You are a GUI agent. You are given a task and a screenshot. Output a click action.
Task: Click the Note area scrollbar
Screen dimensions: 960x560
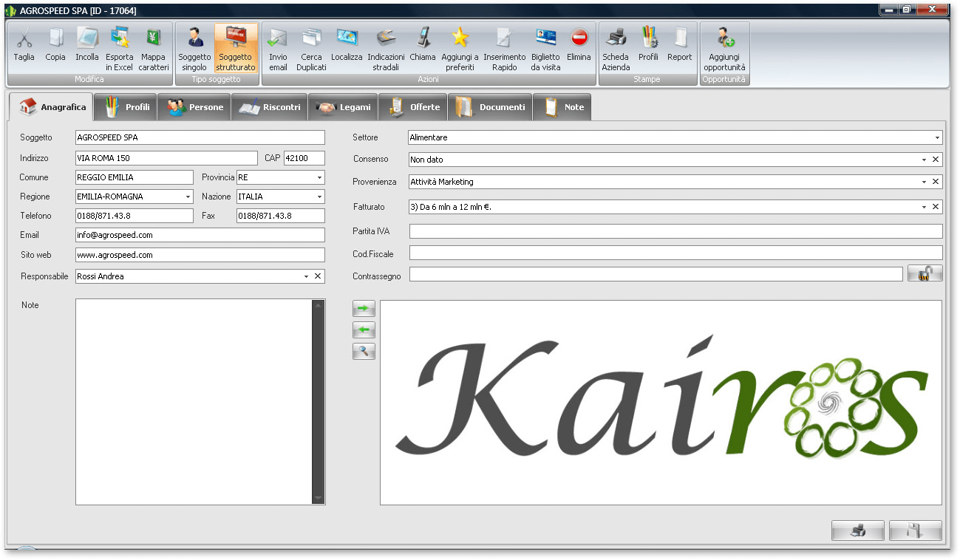(319, 402)
